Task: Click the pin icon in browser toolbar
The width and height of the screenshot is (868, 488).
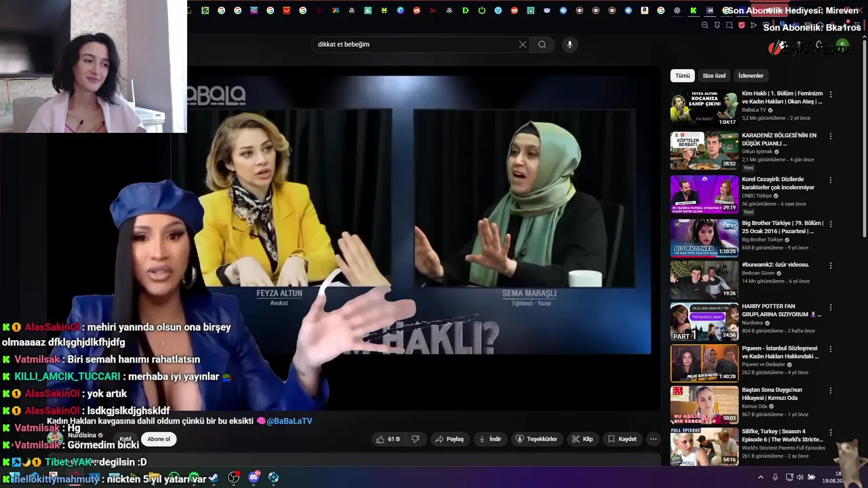Action: coord(717,25)
